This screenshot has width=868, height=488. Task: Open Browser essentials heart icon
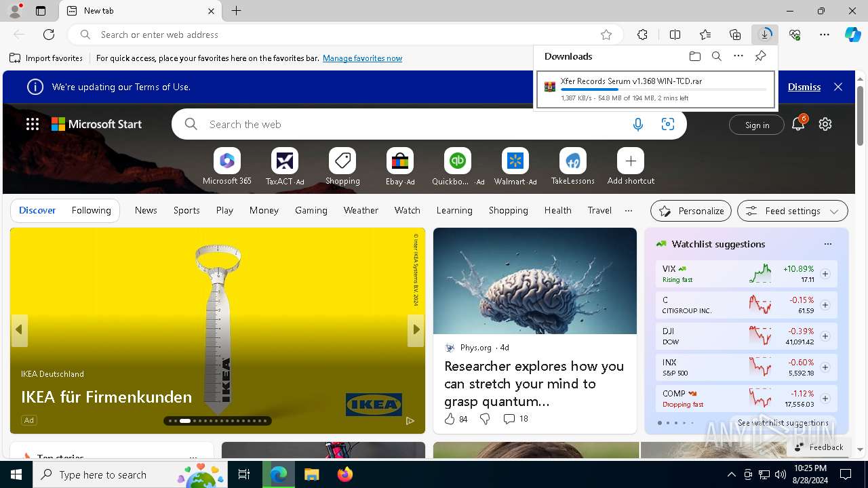[x=795, y=35]
